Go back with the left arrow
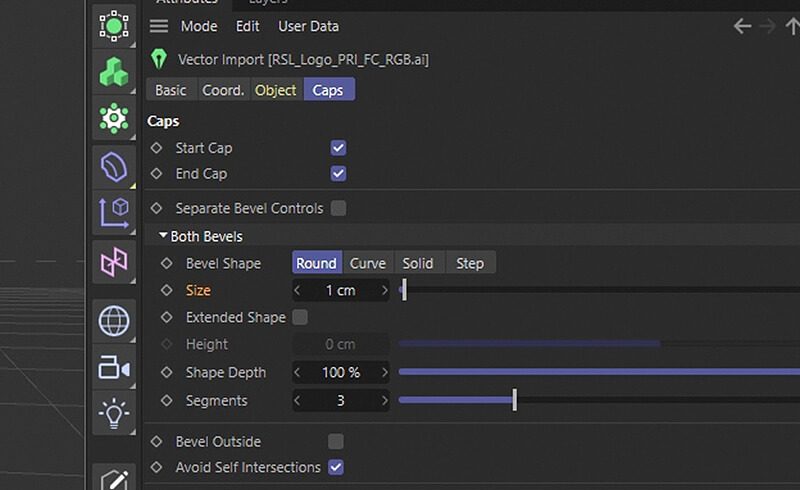This screenshot has width=800, height=490. point(742,26)
